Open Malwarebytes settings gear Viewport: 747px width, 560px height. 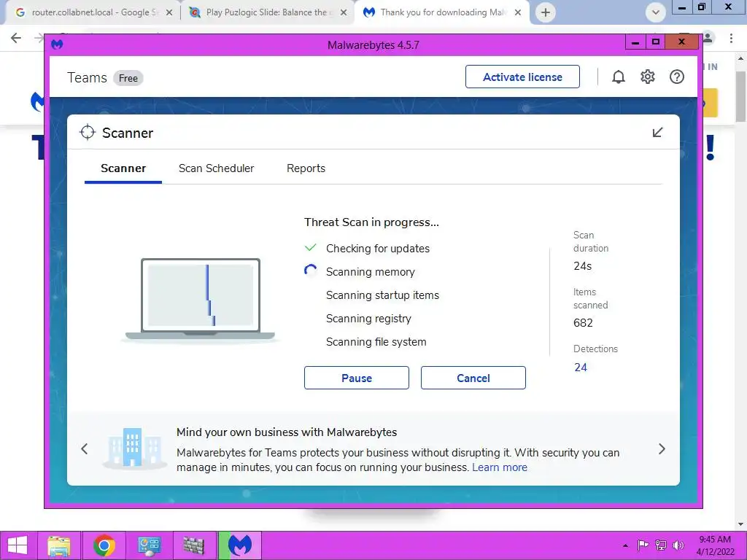[648, 77]
